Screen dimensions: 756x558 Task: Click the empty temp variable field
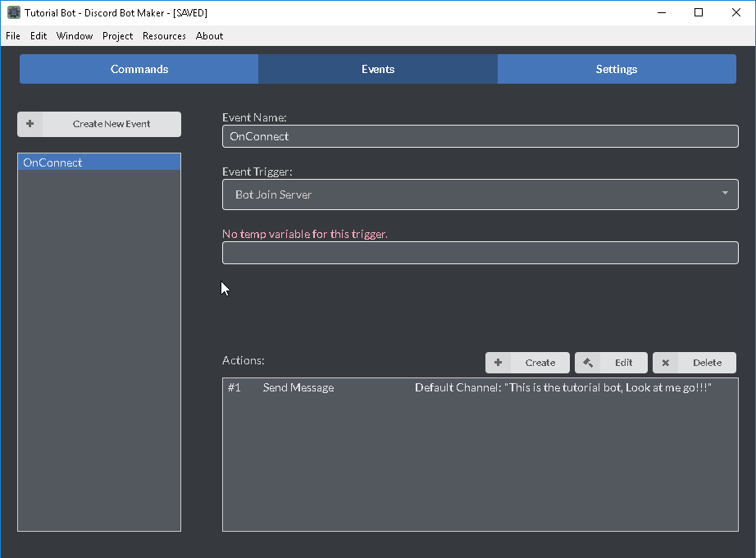coord(480,253)
